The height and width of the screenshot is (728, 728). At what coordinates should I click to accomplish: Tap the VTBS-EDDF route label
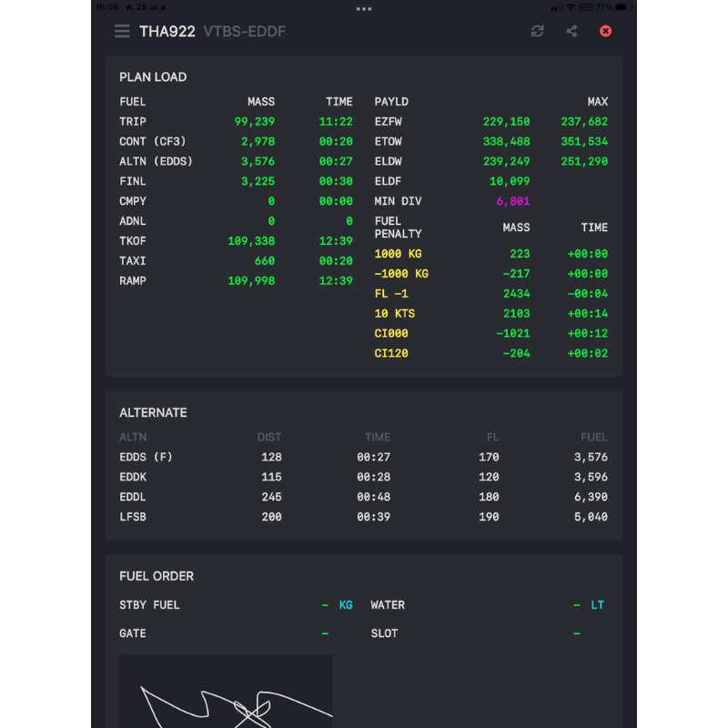coord(243,31)
